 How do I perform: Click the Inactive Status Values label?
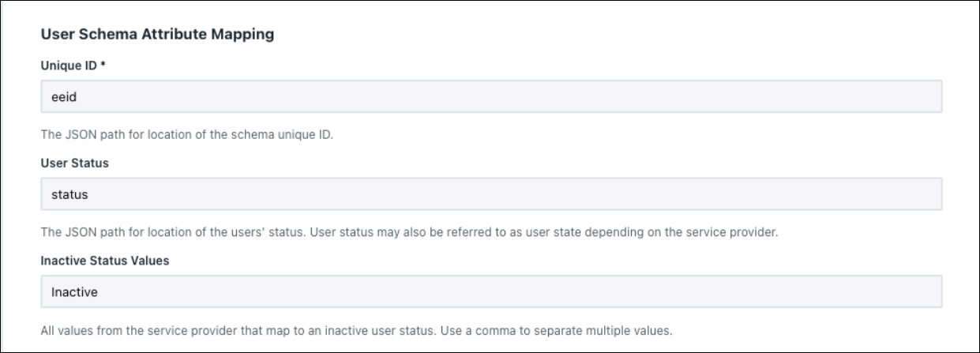(92, 260)
